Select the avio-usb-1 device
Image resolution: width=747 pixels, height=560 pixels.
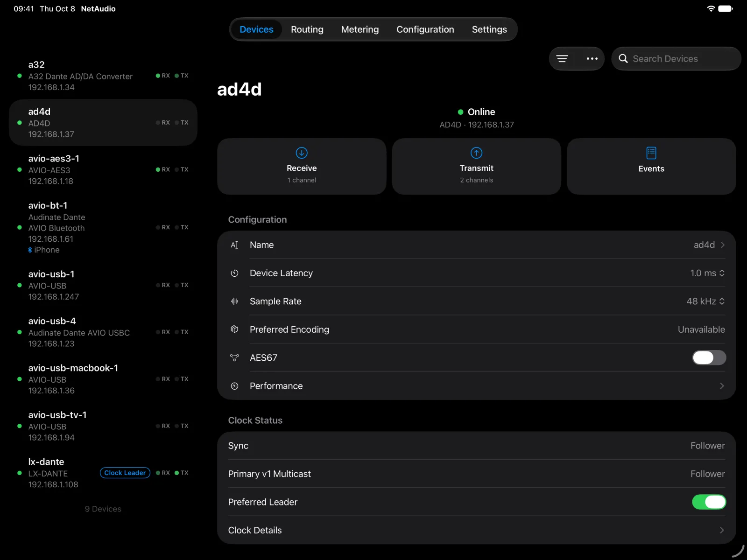coord(103,285)
